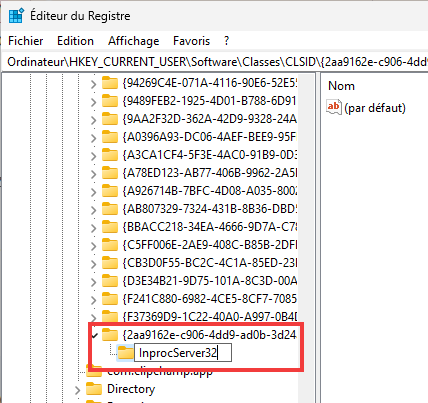Expand the Directory key
The height and width of the screenshot is (403, 428).
pyautogui.click(x=77, y=390)
